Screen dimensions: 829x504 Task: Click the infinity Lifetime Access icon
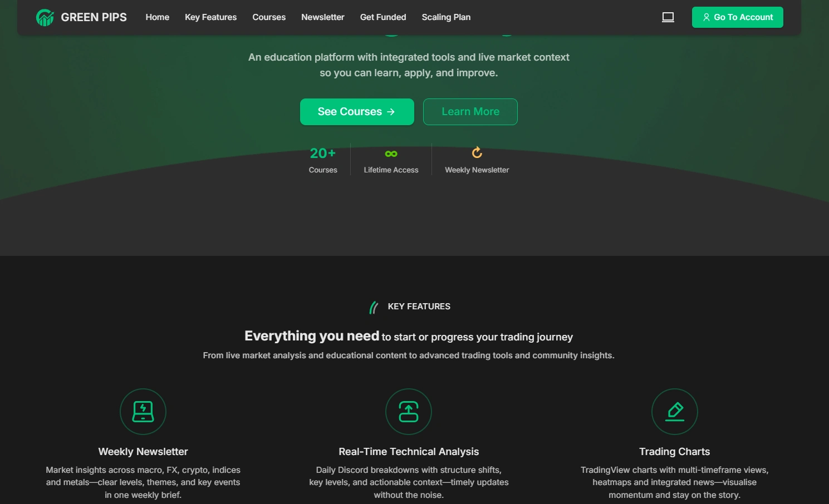391,154
